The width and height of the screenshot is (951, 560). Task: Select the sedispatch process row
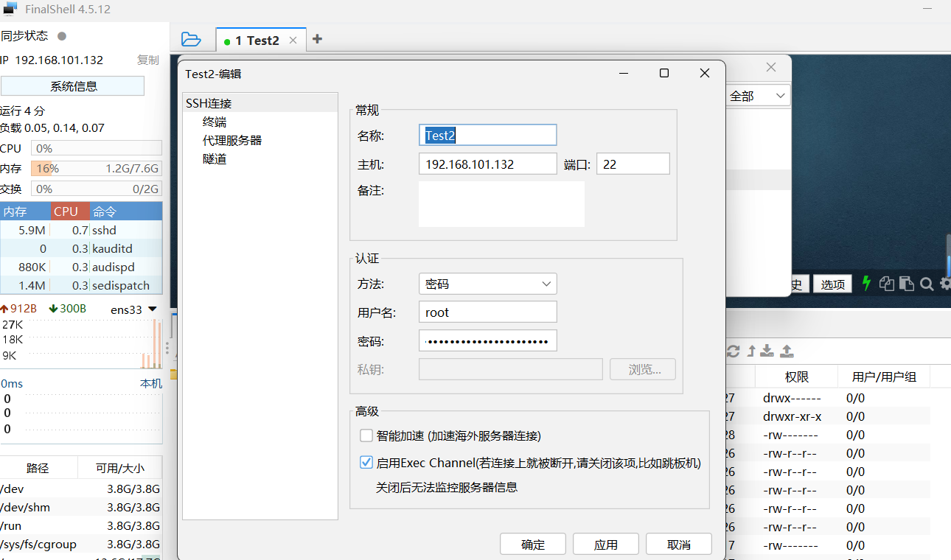[x=81, y=285]
